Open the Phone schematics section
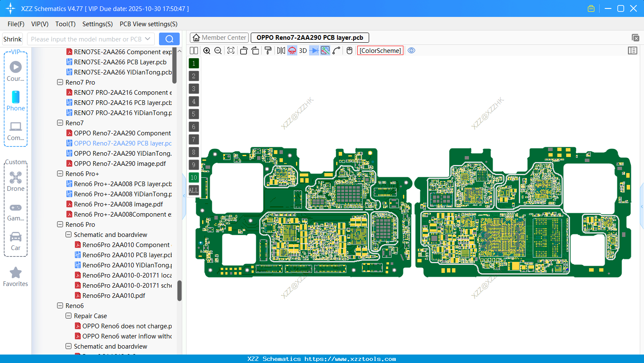Image resolution: width=644 pixels, height=363 pixels. [16, 102]
